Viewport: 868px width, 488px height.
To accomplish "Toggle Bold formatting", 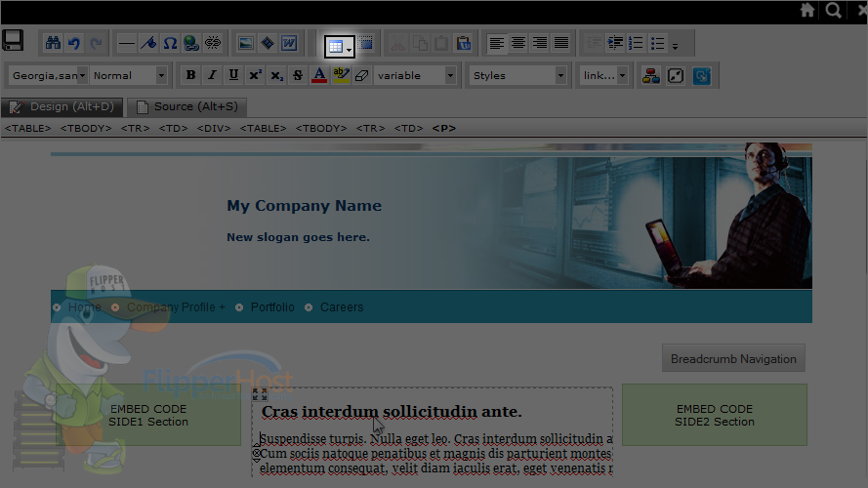I will coord(190,75).
